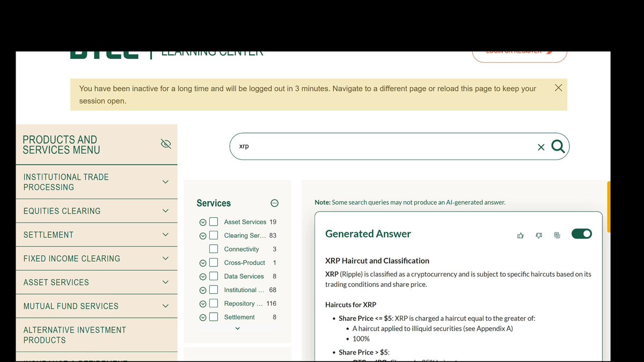Show more services with the down chevron

click(238, 328)
